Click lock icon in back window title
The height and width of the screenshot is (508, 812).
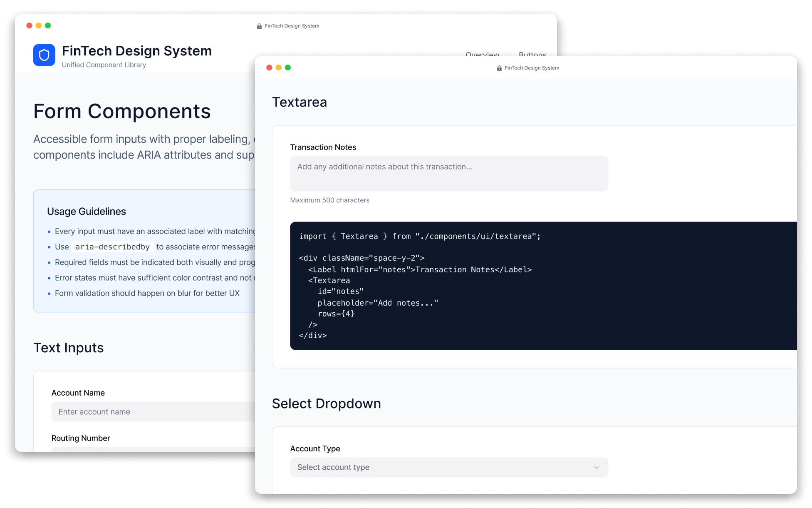coord(259,26)
